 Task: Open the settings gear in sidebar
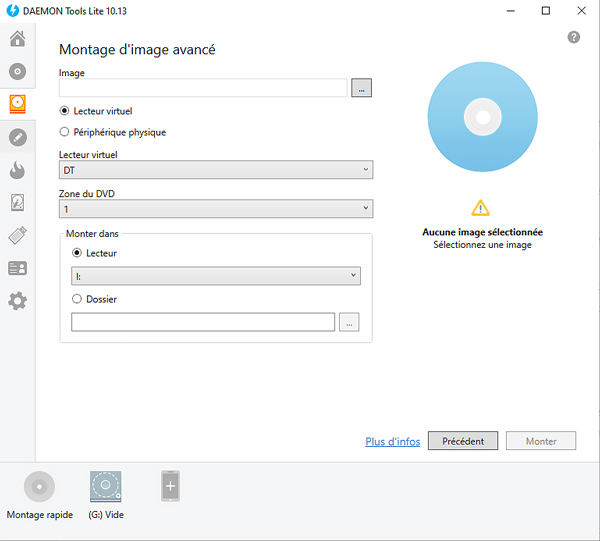[17, 301]
